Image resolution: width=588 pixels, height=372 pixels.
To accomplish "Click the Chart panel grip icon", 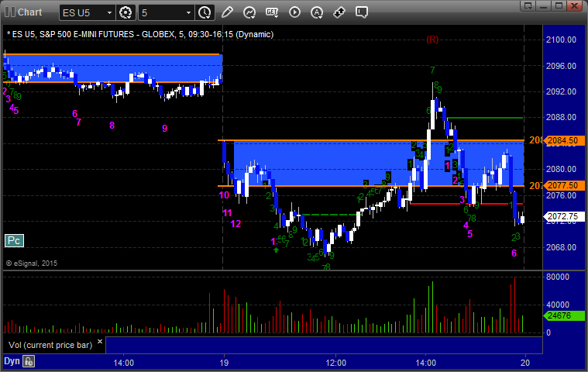I will click(10, 12).
